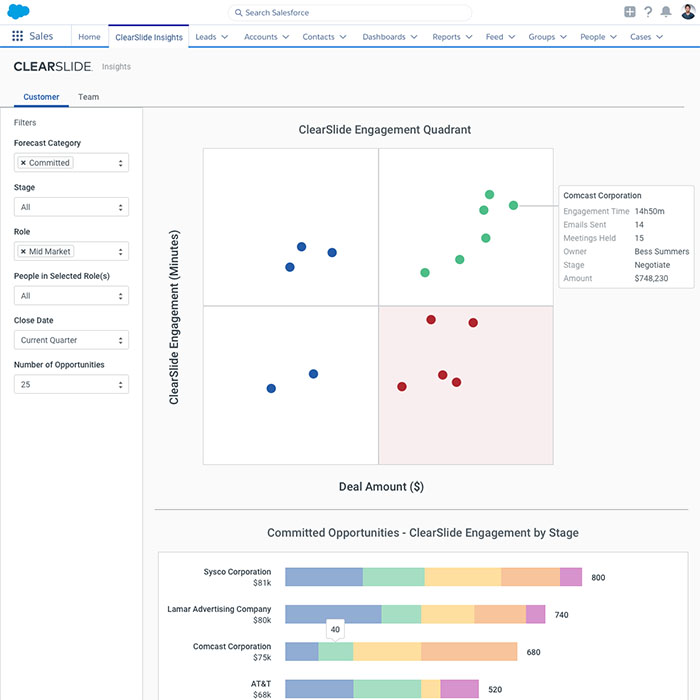This screenshot has height=700, width=700.
Task: Expand the Cases tab chevron
Action: click(x=659, y=37)
